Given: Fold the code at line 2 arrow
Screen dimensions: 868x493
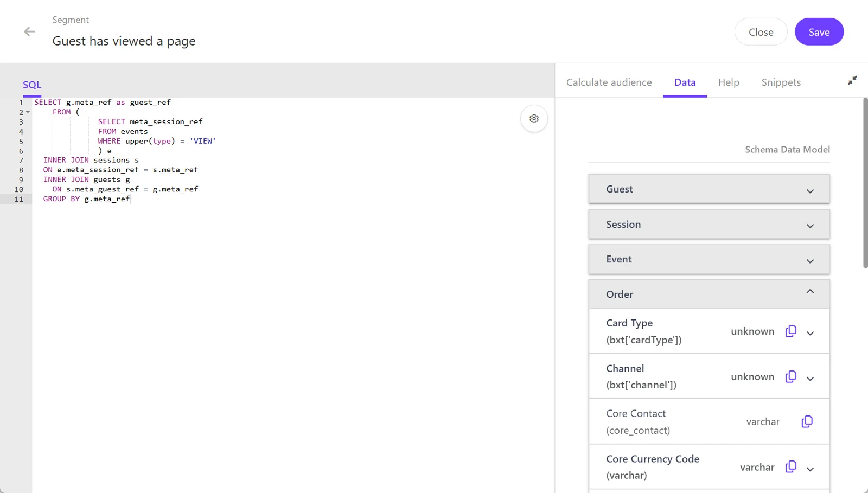Looking at the screenshot, I should (x=28, y=112).
